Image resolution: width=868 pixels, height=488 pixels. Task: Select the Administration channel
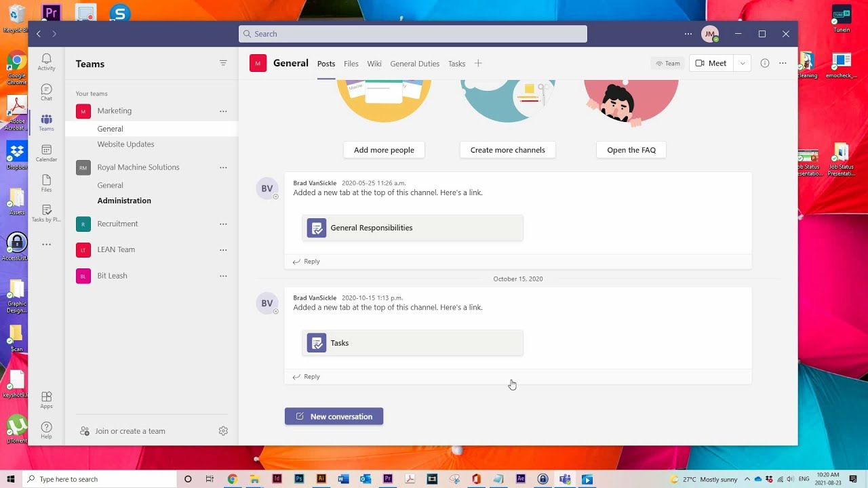(x=124, y=201)
